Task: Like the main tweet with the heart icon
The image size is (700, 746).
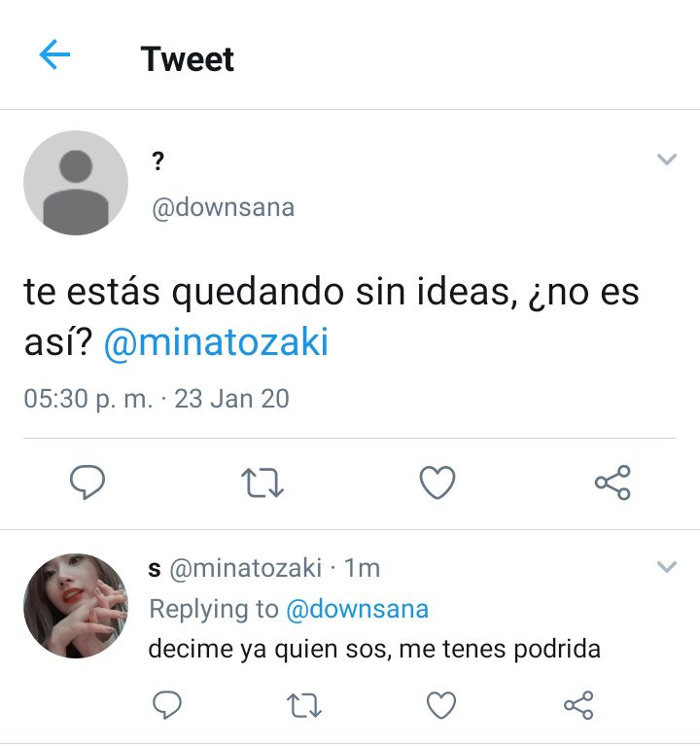Action: click(x=437, y=482)
